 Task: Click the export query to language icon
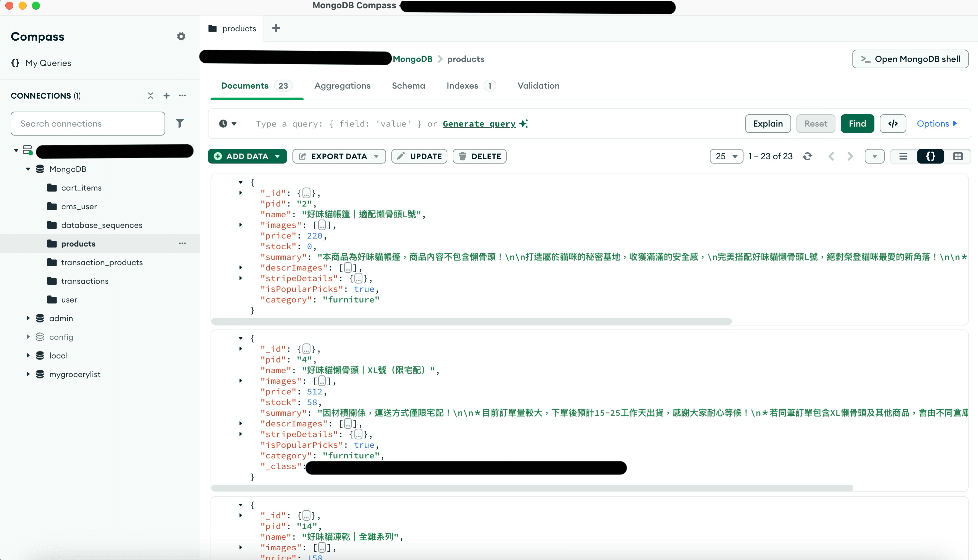coord(893,124)
